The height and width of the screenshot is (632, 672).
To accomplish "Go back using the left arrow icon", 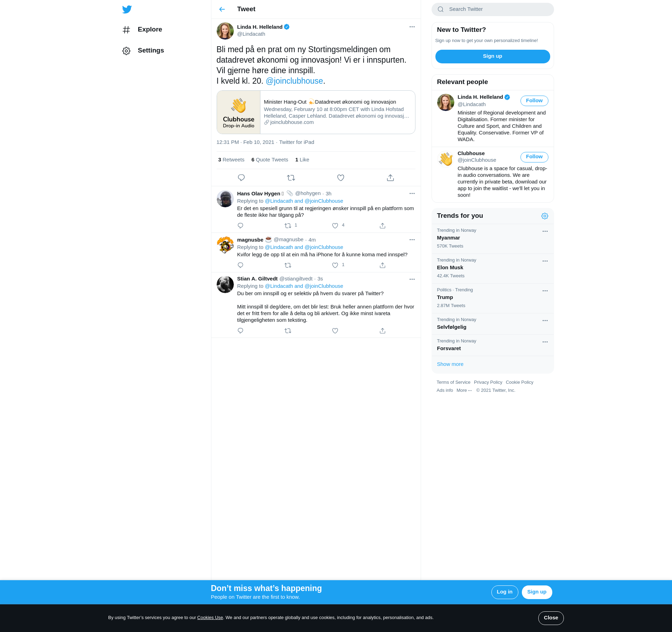I will (222, 9).
